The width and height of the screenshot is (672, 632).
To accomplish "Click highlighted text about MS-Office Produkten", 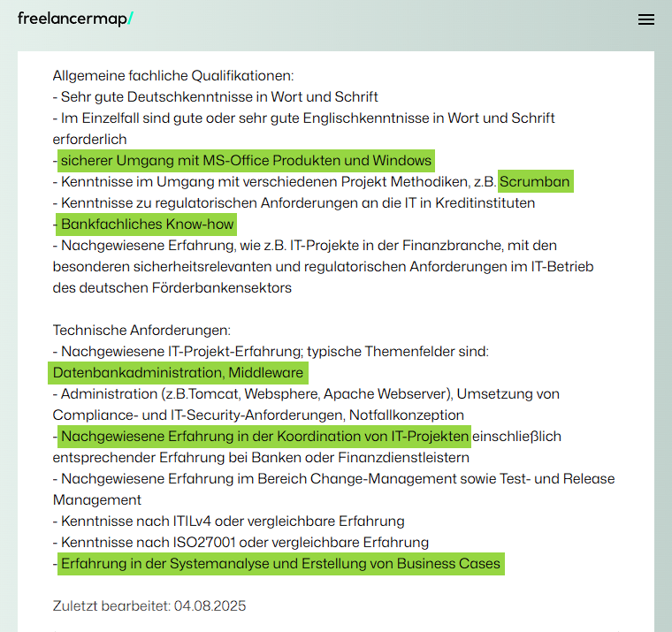I will pos(246,160).
